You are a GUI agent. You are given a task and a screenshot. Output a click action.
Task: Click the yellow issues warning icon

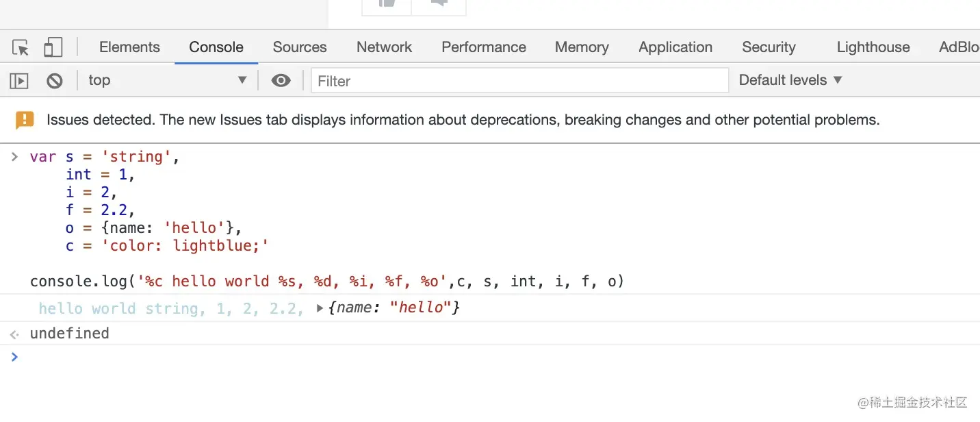25,121
